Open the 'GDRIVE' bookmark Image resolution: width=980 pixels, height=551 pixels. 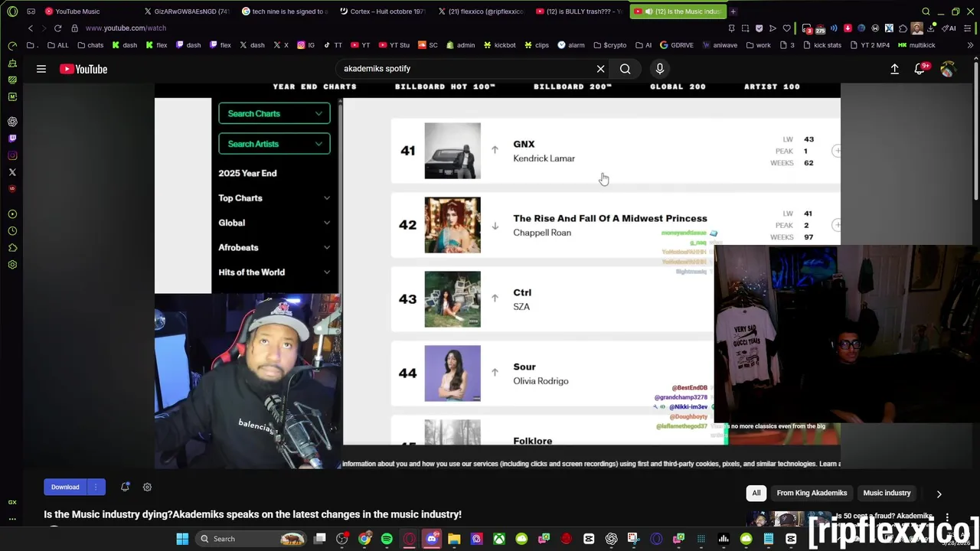click(676, 45)
